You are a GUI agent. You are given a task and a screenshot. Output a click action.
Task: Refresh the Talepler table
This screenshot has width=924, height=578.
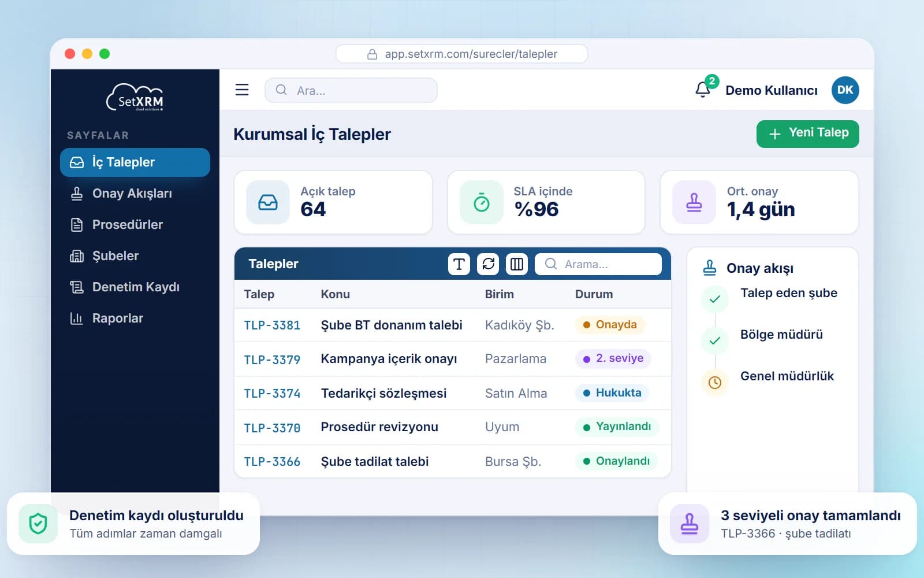488,264
